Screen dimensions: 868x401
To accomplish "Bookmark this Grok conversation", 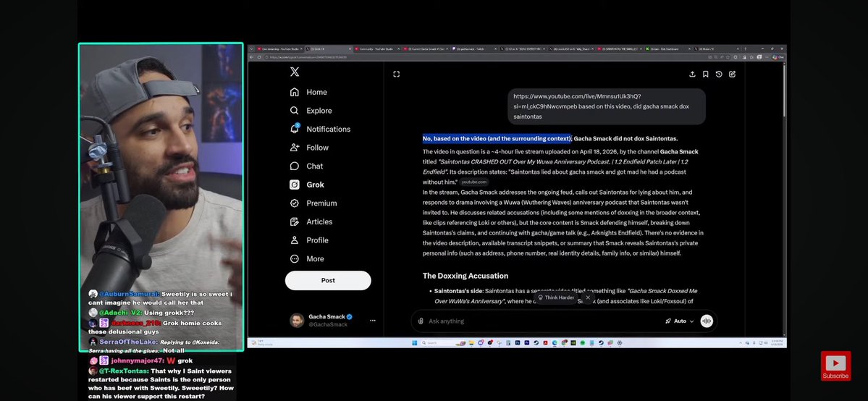I will 705,74.
